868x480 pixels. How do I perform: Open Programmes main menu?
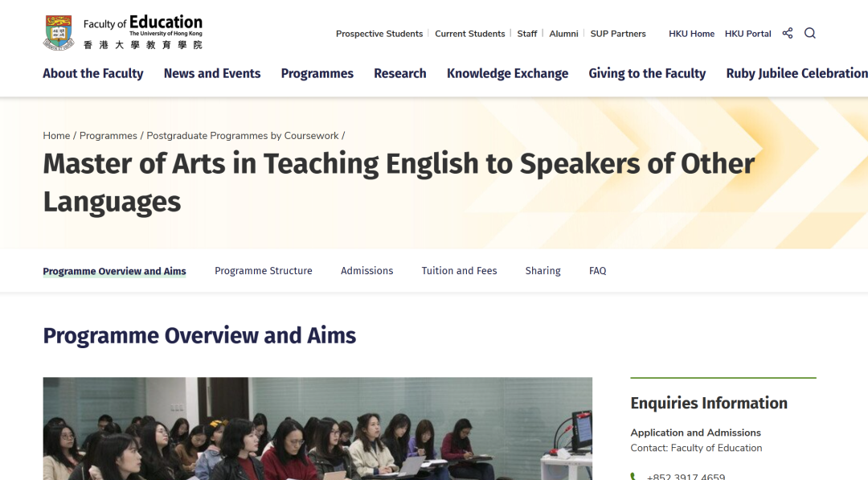pyautogui.click(x=317, y=74)
